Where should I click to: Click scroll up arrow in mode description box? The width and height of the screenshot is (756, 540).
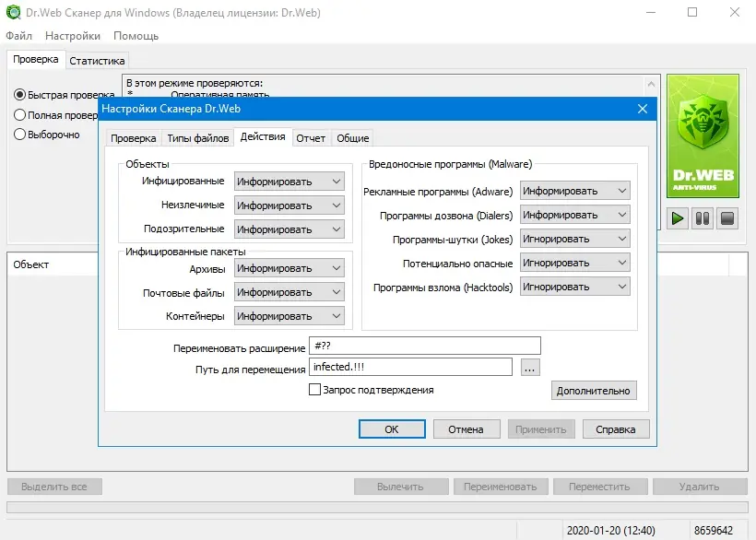pos(651,84)
